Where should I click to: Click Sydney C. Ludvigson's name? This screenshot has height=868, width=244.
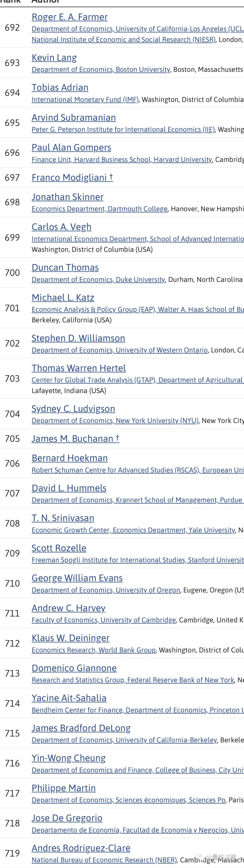(x=73, y=409)
